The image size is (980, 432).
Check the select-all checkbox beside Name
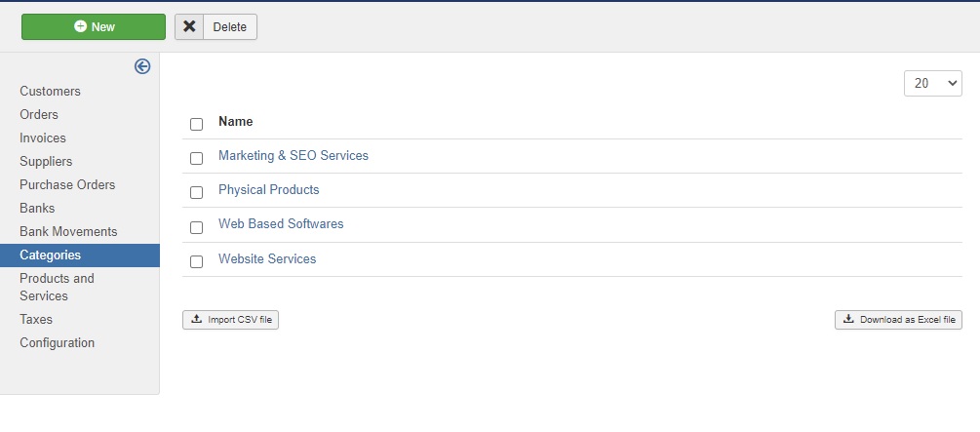click(196, 124)
